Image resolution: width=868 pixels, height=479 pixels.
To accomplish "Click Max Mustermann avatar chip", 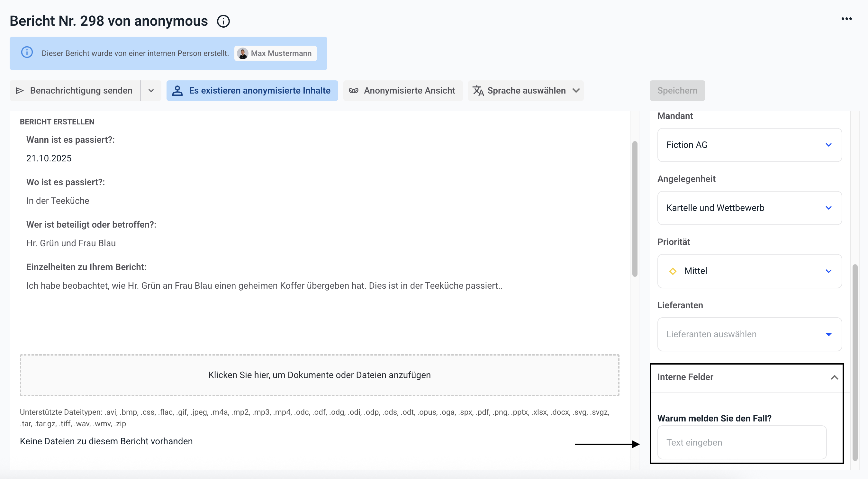I will click(x=275, y=53).
